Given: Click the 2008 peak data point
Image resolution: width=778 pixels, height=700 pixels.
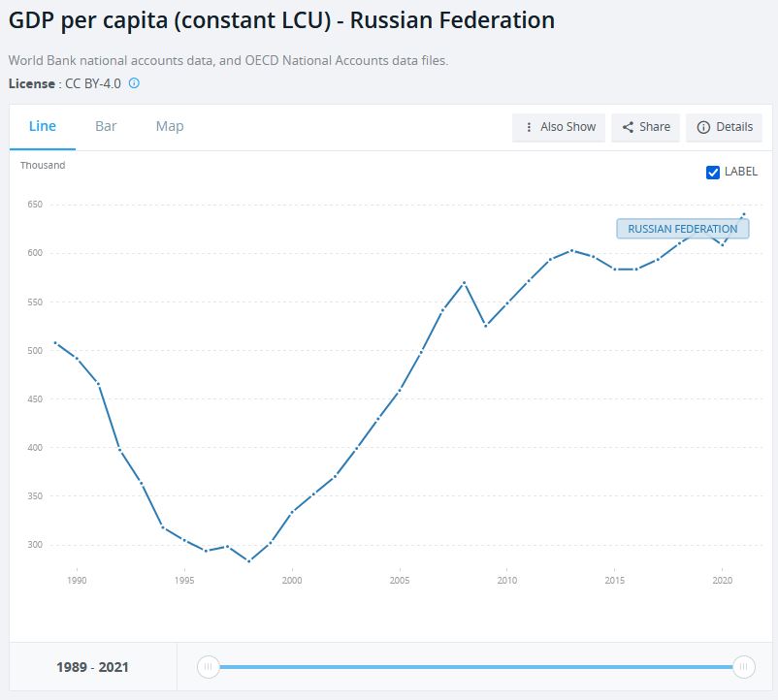Looking at the screenshot, I should click(465, 282).
